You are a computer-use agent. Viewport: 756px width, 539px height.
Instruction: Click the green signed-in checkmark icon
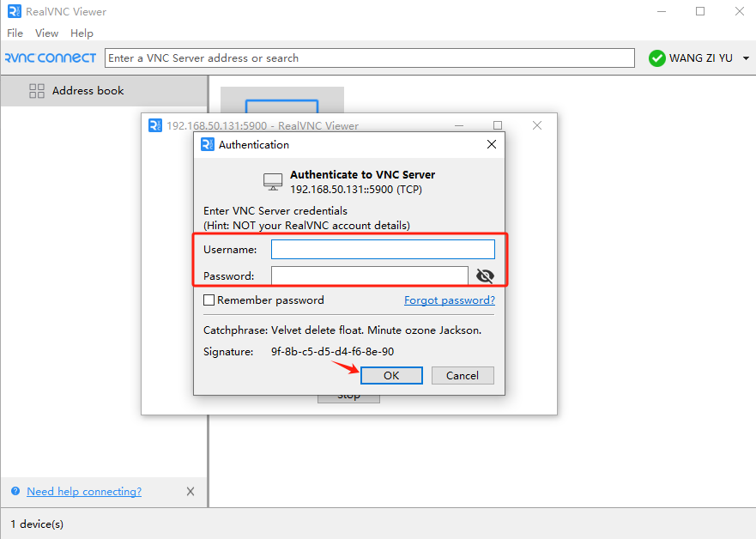tap(656, 58)
